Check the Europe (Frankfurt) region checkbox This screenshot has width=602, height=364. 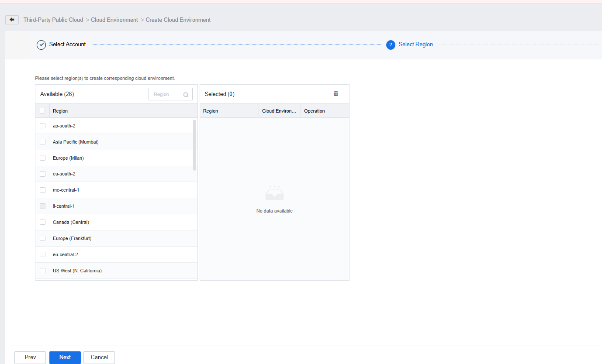tap(42, 238)
